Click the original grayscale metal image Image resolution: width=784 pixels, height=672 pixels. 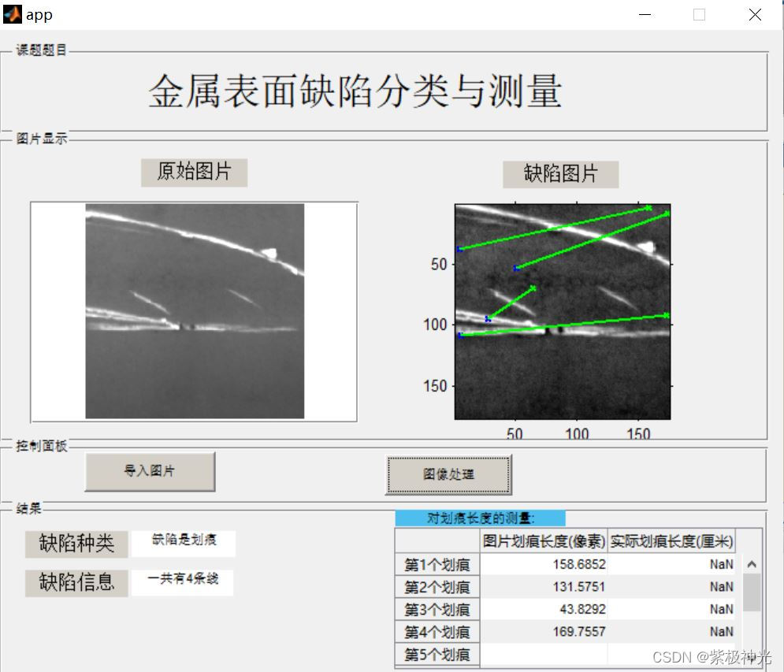coord(194,310)
